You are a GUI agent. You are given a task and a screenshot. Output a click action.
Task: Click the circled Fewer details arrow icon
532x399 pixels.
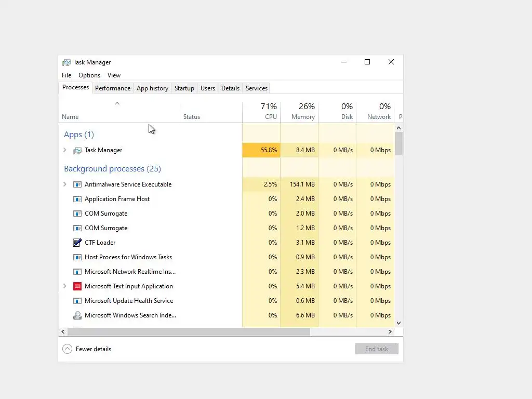pyautogui.click(x=67, y=349)
